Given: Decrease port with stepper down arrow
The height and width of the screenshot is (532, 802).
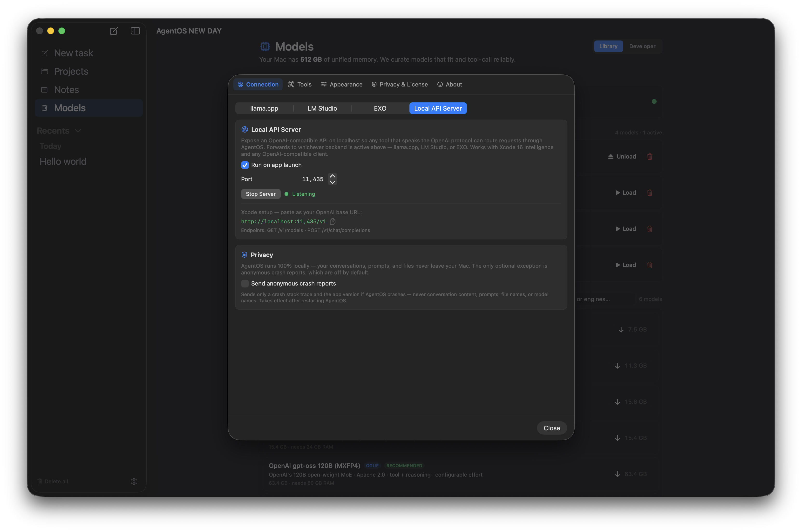Looking at the screenshot, I should pos(333,182).
